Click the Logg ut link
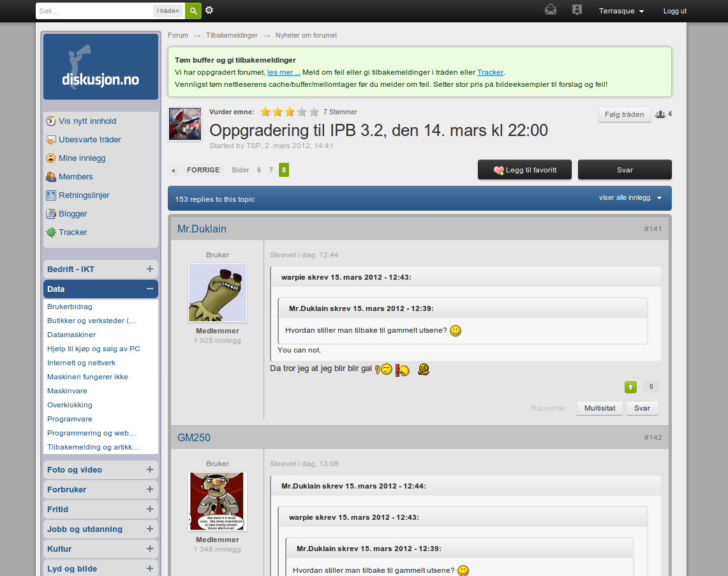 click(674, 11)
